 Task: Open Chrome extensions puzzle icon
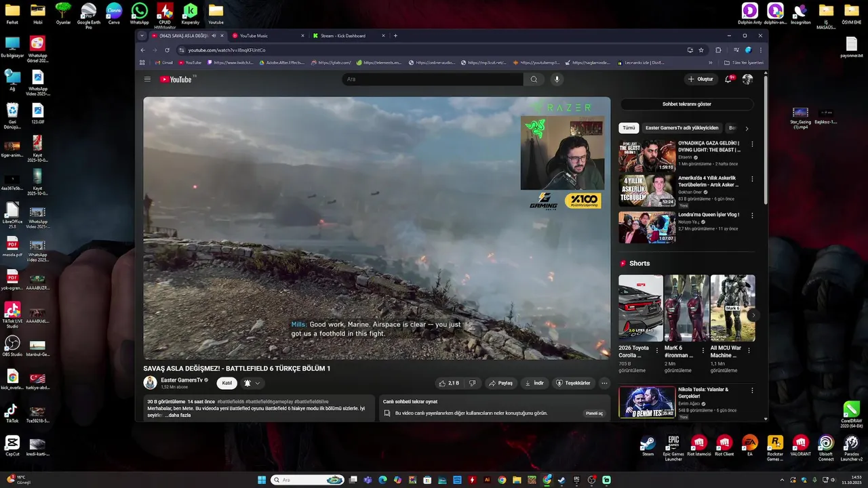coord(718,50)
